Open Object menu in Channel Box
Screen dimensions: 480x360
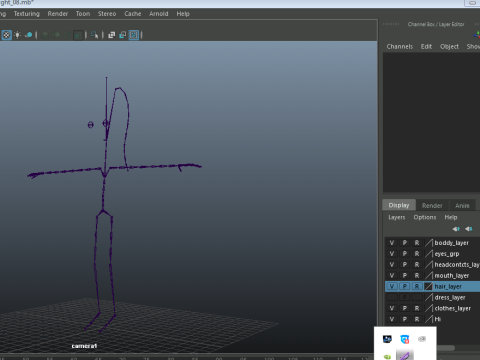[x=449, y=46]
